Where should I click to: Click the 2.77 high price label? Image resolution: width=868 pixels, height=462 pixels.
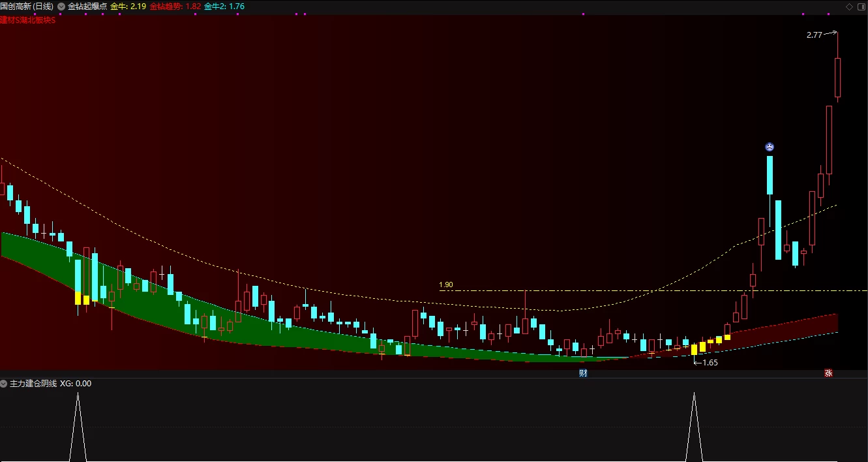814,35
